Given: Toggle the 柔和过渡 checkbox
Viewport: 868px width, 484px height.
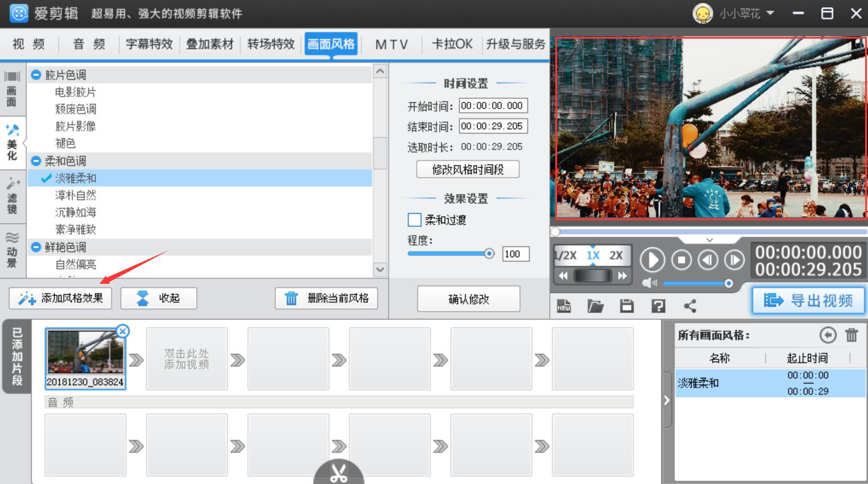Looking at the screenshot, I should (414, 220).
